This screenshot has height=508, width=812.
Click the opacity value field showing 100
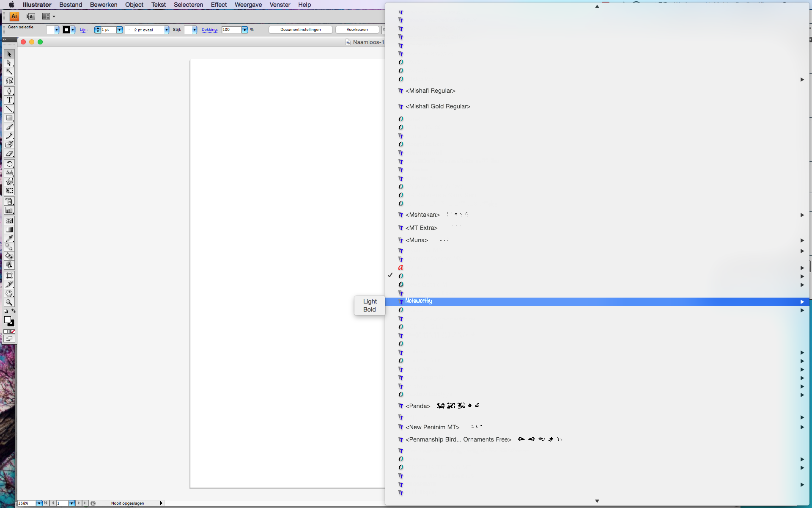click(x=231, y=30)
